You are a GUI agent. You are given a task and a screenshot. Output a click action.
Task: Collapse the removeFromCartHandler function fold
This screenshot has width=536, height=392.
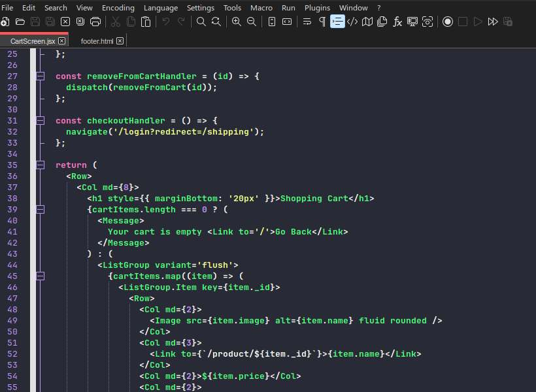(x=39, y=76)
